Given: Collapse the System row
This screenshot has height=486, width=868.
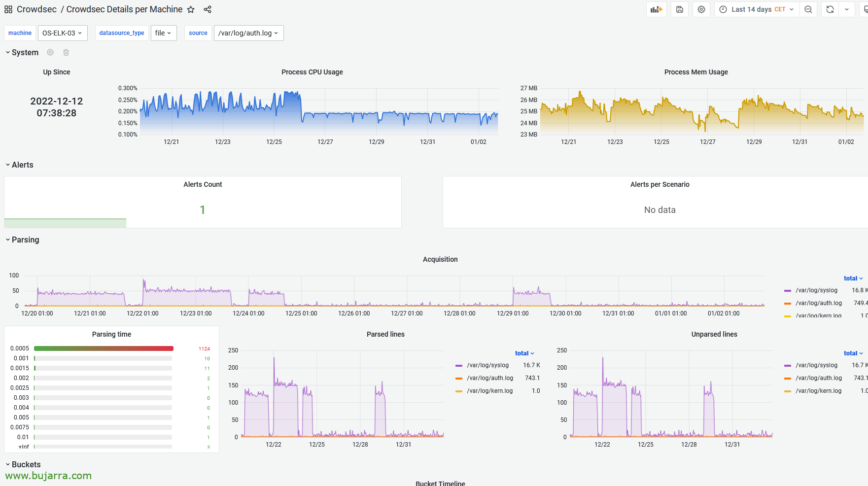Looking at the screenshot, I should click(x=22, y=52).
